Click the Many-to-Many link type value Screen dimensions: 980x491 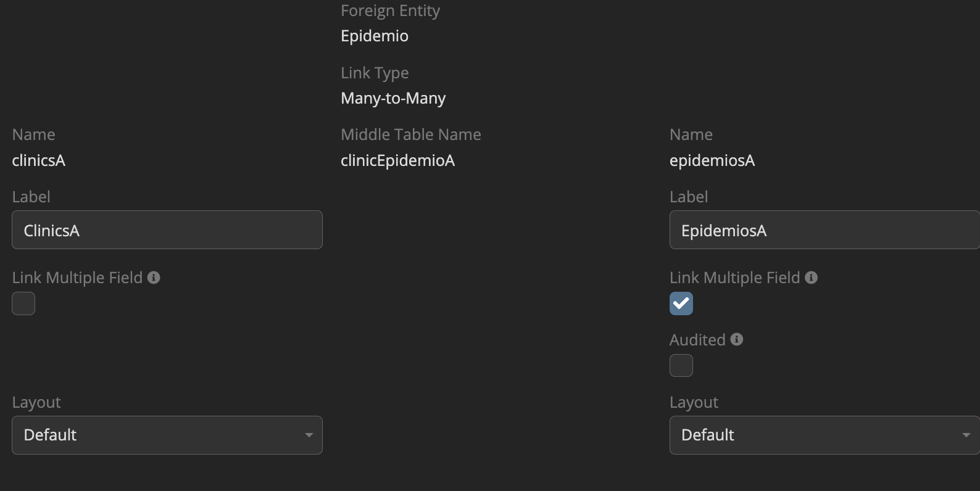click(x=393, y=98)
